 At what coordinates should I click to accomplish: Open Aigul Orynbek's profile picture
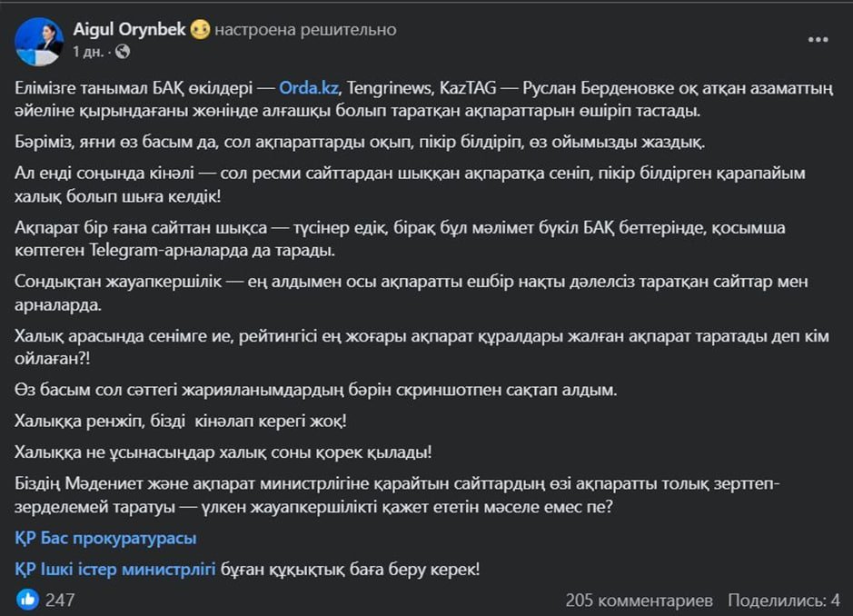coord(39,41)
